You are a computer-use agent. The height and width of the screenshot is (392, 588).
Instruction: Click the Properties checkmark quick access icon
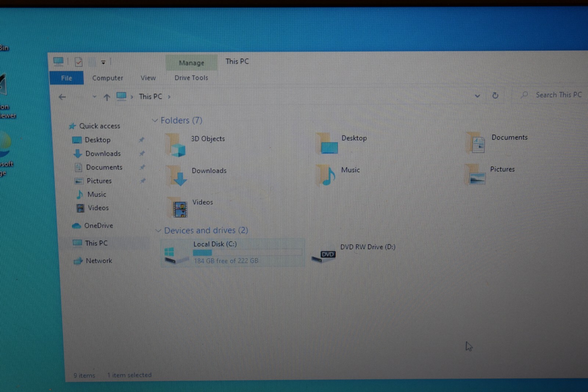point(78,62)
